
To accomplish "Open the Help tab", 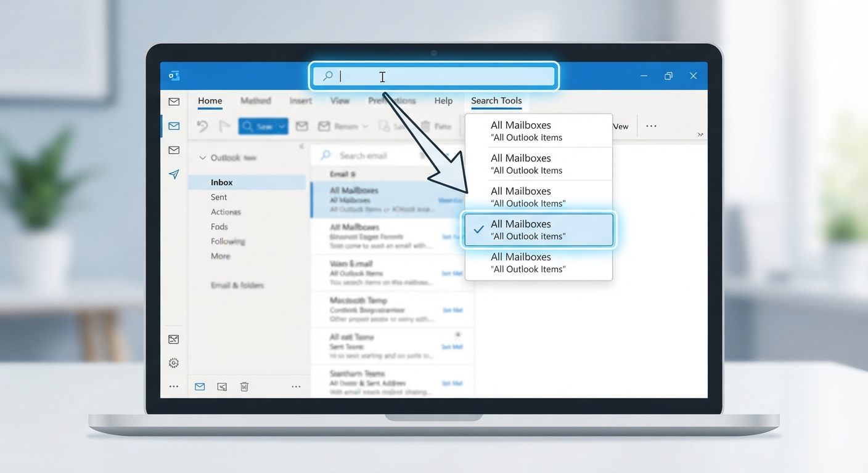I will [443, 101].
